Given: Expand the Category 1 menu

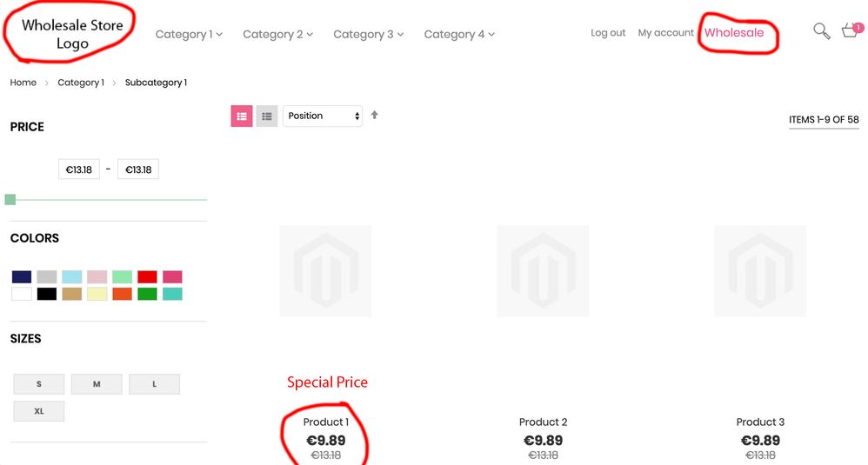Looking at the screenshot, I should pos(189,35).
